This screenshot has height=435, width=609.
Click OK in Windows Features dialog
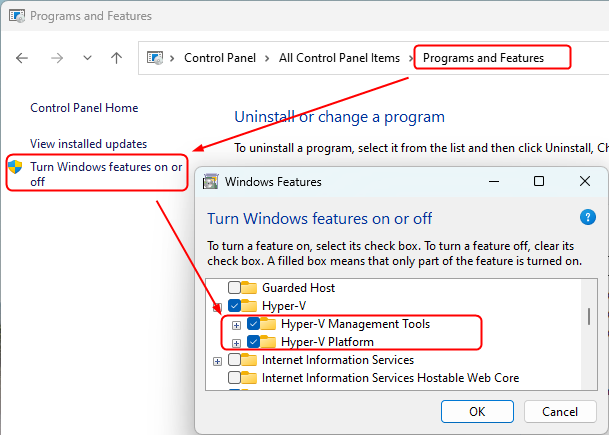(x=477, y=411)
